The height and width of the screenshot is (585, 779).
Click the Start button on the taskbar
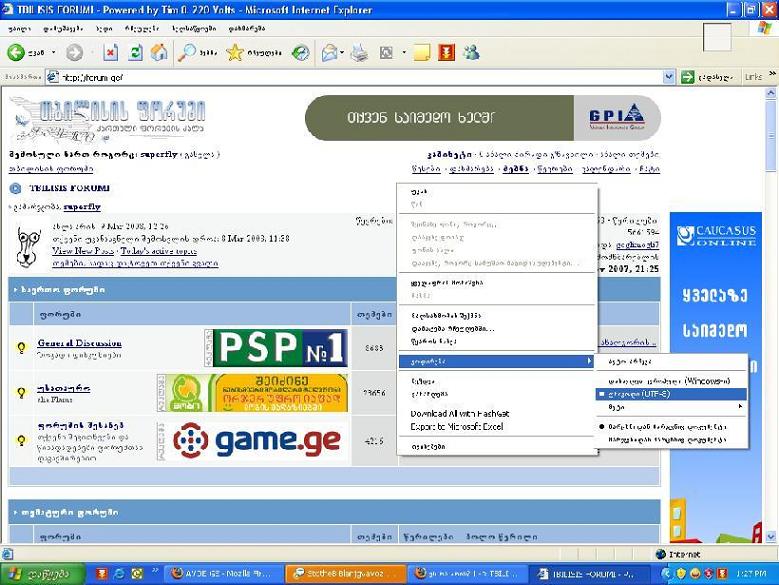tap(42, 574)
